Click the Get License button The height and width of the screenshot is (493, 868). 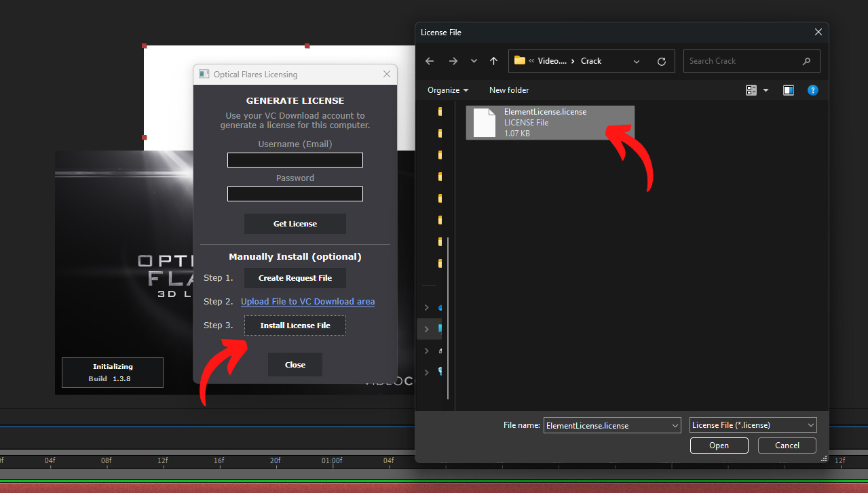coord(295,223)
